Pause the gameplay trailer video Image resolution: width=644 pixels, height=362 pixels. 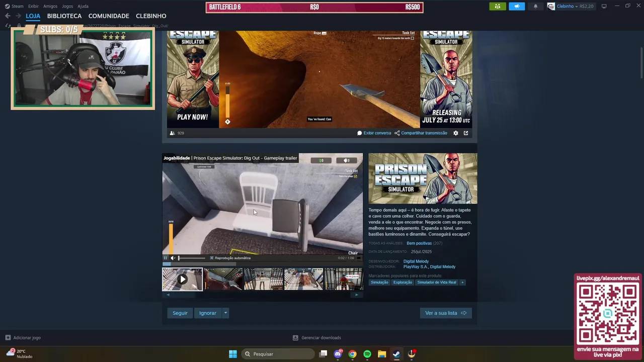click(165, 258)
